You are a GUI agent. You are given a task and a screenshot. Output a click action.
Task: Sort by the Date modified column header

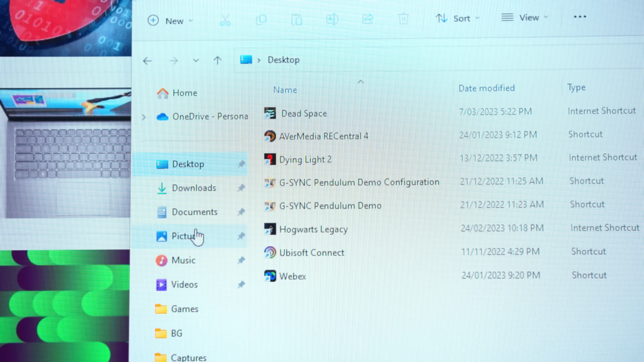487,88
